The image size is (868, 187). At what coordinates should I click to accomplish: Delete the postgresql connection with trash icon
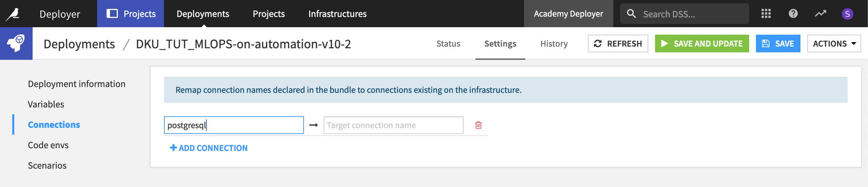[x=478, y=125]
